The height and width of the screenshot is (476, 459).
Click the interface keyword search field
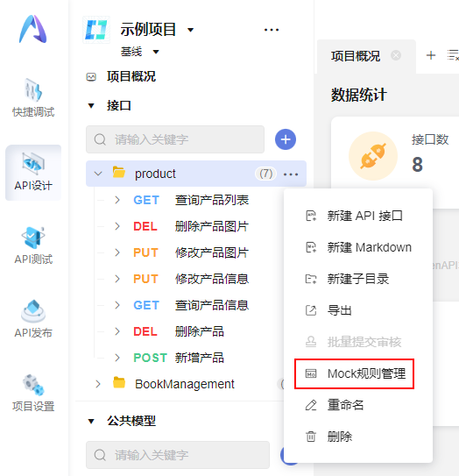click(175, 139)
